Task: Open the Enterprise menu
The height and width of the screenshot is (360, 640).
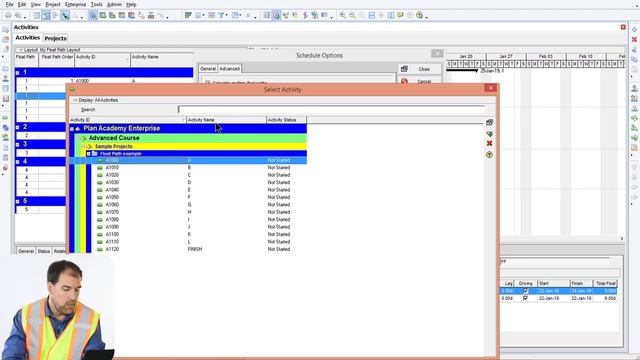Action: [x=76, y=4]
